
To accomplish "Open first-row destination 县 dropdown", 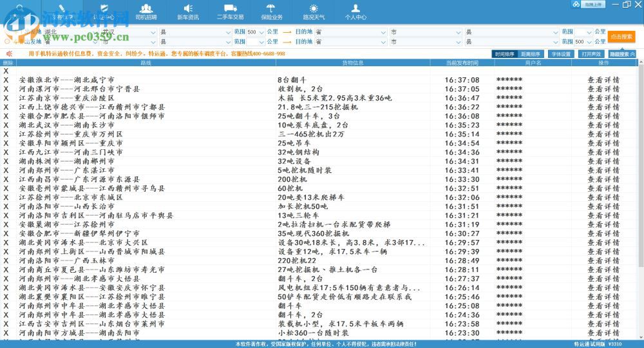I will pyautogui.click(x=512, y=32).
